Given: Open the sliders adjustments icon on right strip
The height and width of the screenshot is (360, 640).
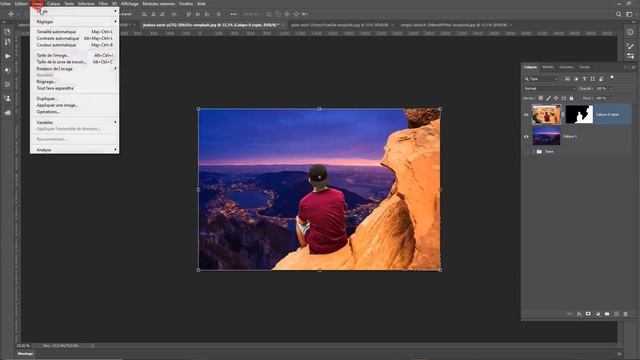Looking at the screenshot, I should [630, 56].
